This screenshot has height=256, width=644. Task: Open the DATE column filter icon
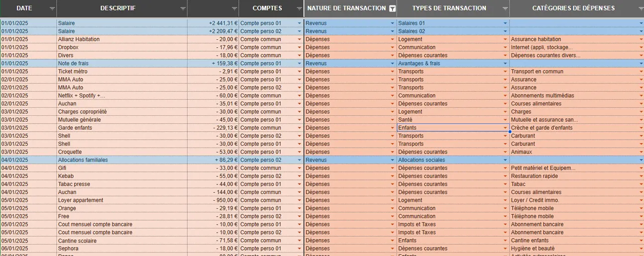coord(52,9)
